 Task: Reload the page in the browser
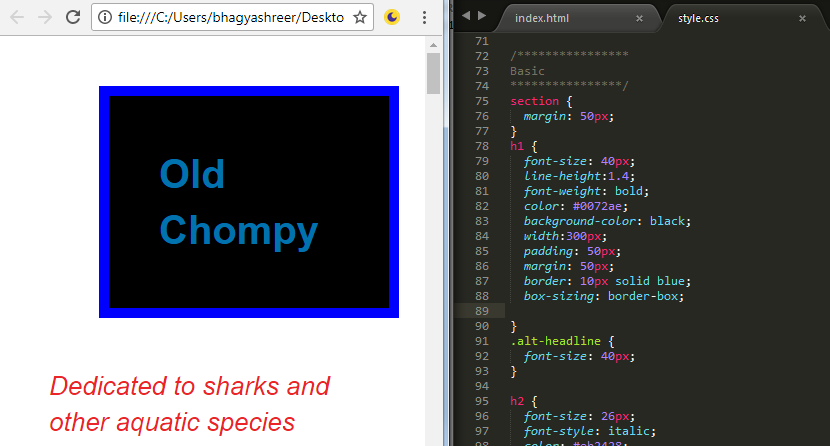tap(72, 17)
